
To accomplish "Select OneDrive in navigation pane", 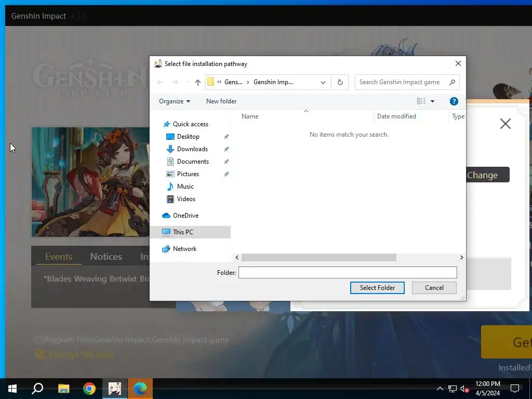I will pyautogui.click(x=185, y=216).
